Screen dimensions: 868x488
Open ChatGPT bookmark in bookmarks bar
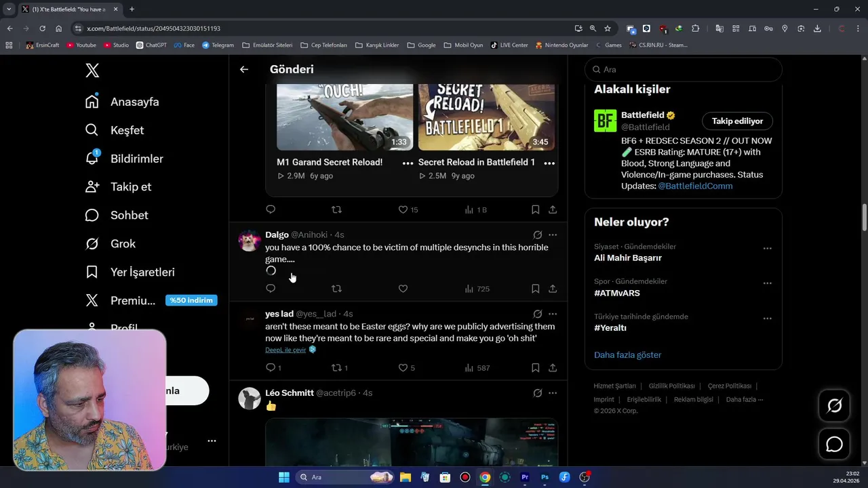151,45
